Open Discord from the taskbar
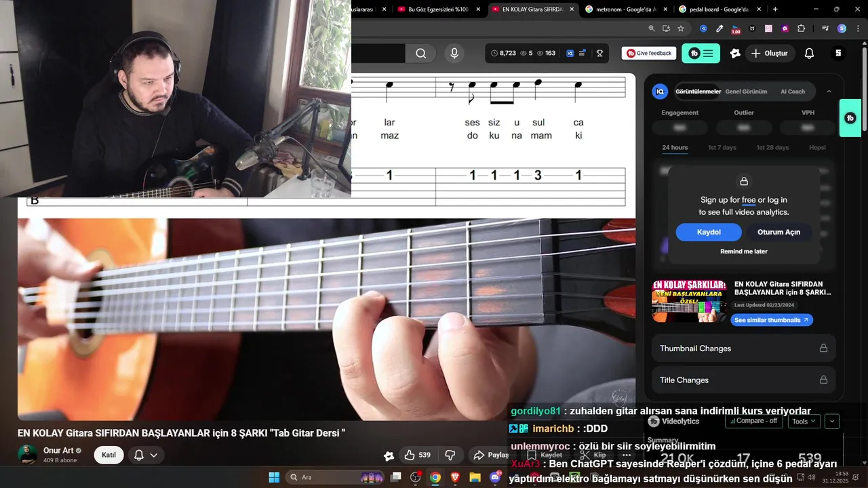The width and height of the screenshot is (868, 488). 495,477
